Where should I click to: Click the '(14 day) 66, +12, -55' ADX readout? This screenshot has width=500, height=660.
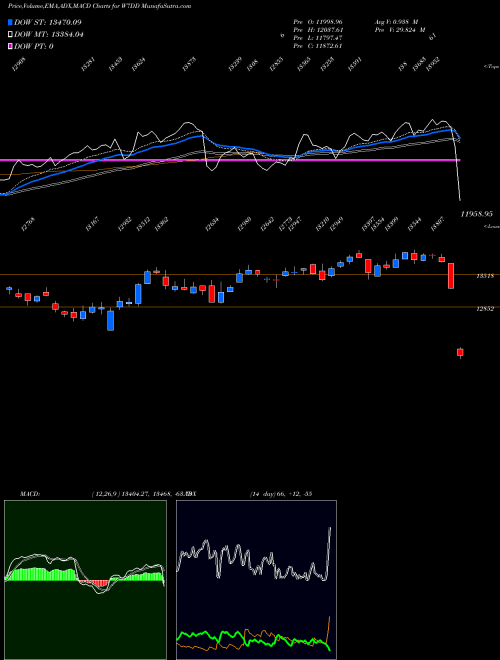click(281, 494)
